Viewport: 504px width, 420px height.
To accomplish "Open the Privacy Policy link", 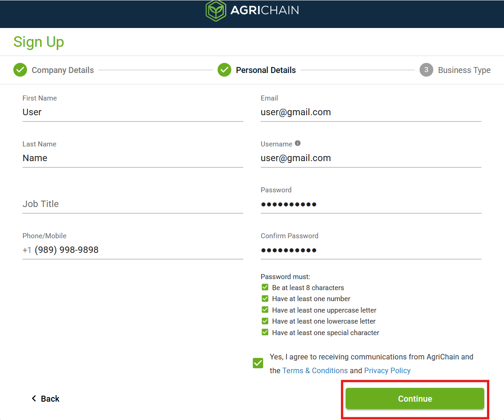I will [387, 370].
